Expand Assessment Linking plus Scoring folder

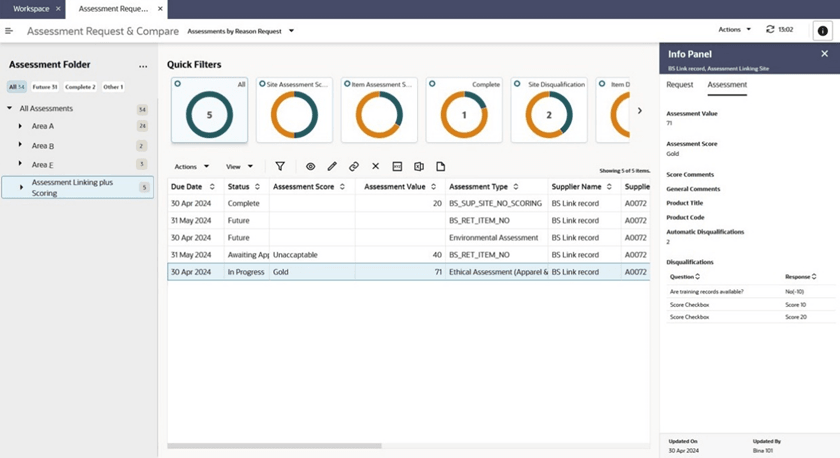click(x=21, y=187)
